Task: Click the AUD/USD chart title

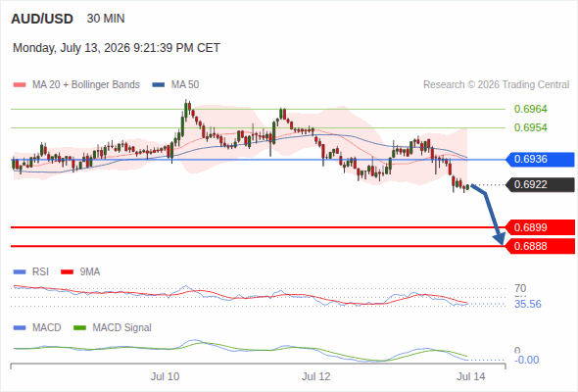Action: (42, 19)
